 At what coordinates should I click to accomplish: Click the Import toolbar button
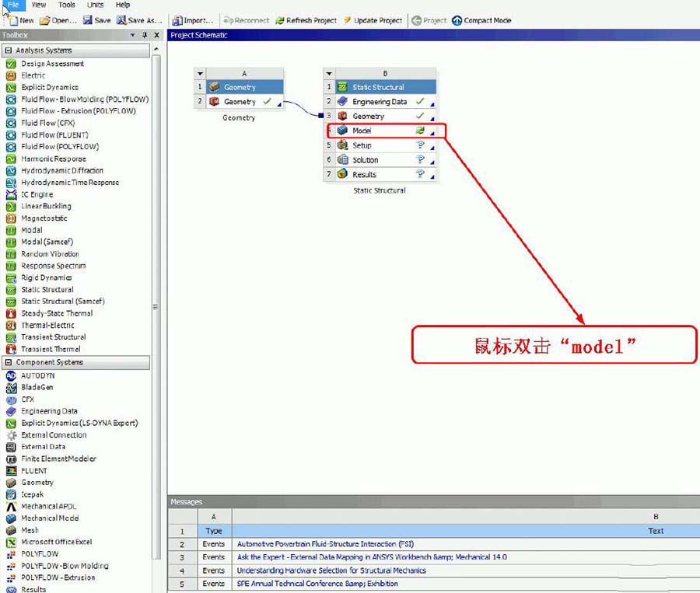[x=193, y=20]
